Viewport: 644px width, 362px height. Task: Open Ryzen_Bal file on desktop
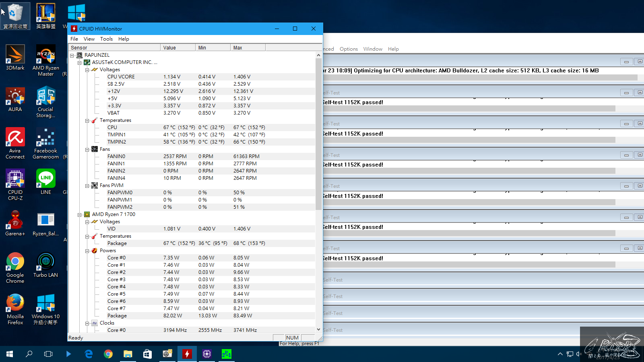[x=45, y=223]
